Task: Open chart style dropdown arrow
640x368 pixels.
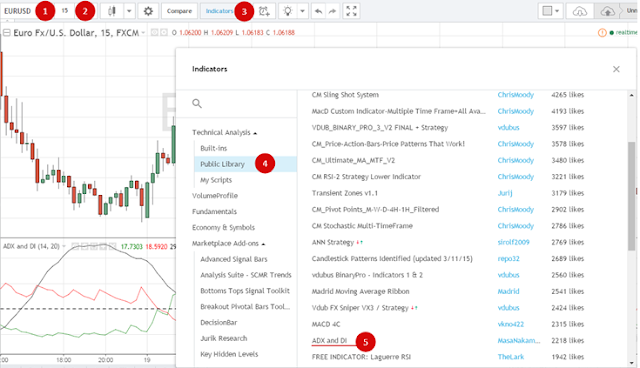Action: [129, 11]
